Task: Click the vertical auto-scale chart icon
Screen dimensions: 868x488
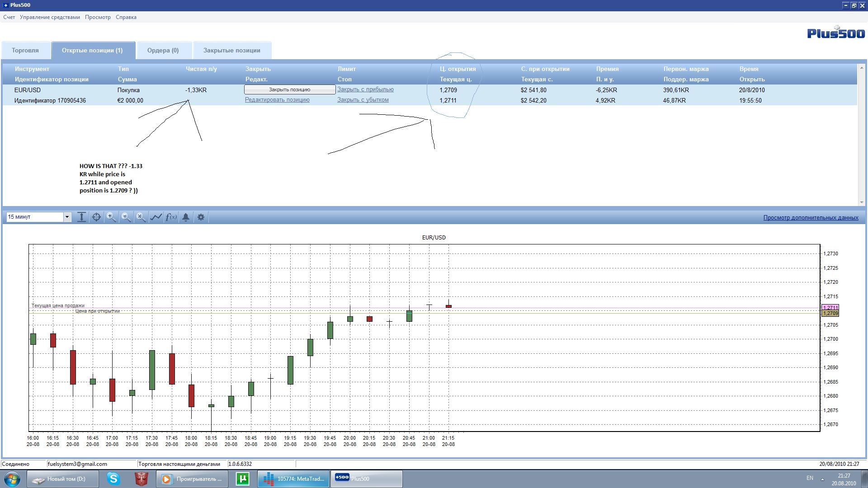Action: (81, 217)
